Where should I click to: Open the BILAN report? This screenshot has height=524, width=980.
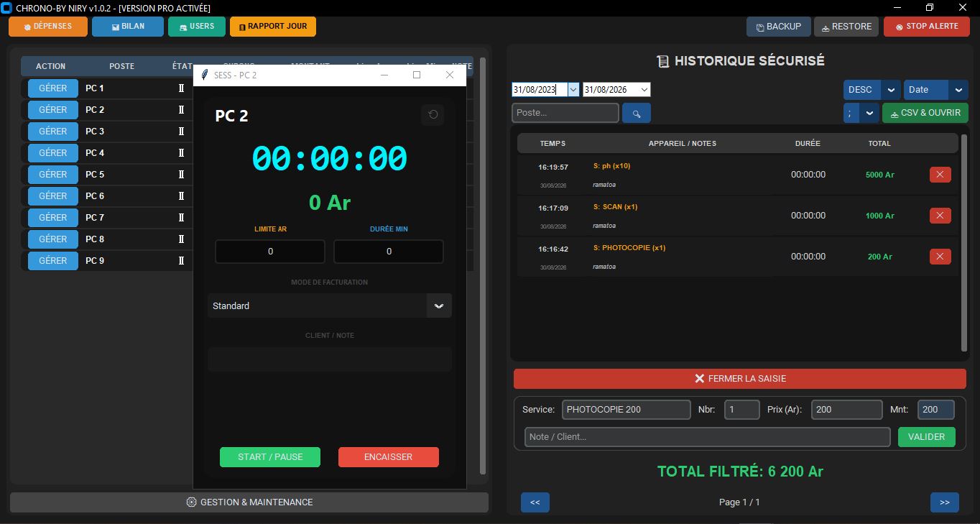point(128,27)
